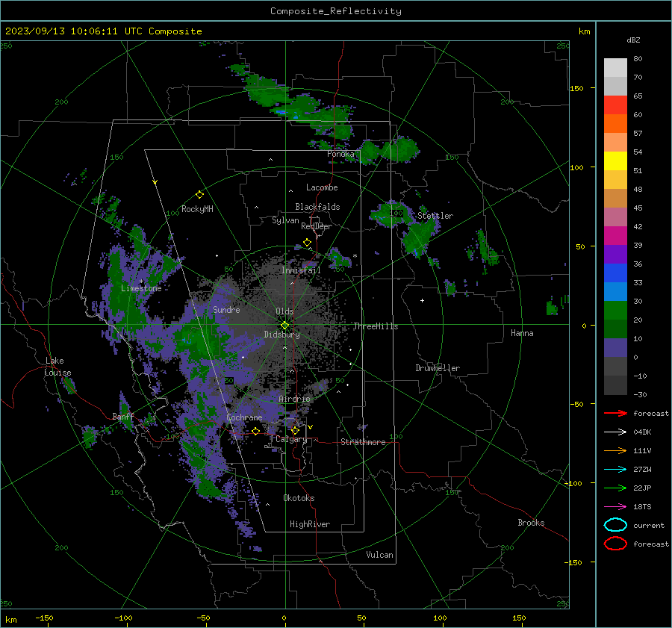
Task: Select the slate purple 0-10 dBZ swatch
Action: [x=615, y=348]
